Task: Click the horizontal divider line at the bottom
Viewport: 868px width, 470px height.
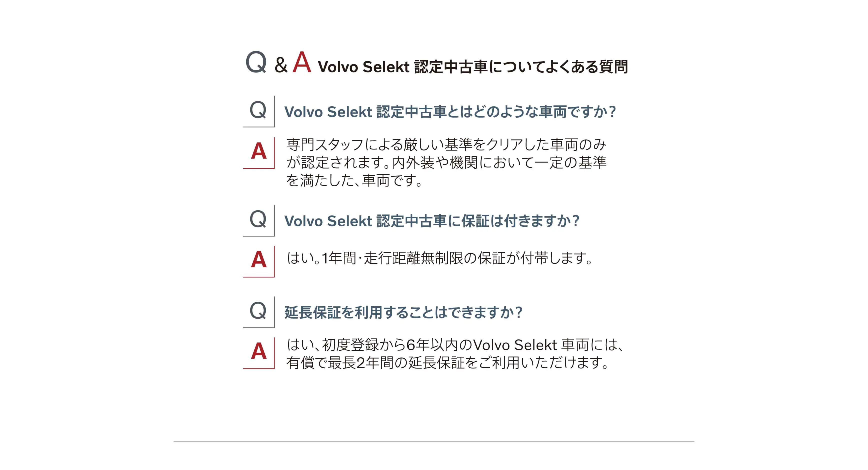Action: click(x=434, y=441)
